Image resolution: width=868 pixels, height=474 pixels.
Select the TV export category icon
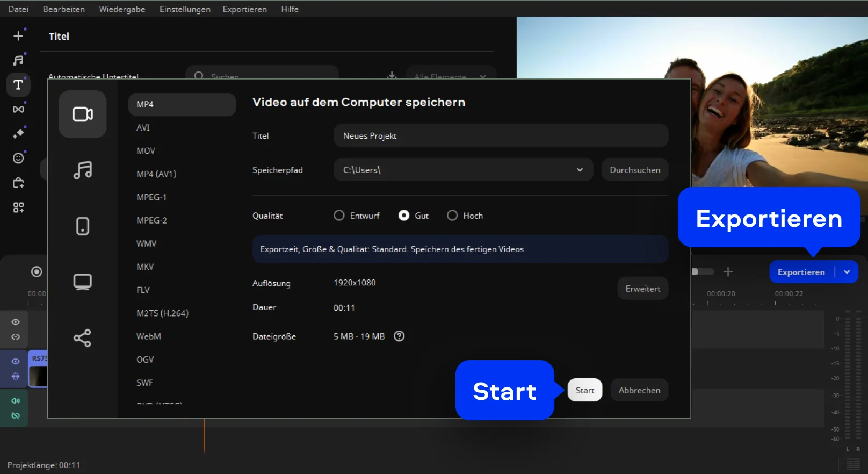click(x=82, y=282)
